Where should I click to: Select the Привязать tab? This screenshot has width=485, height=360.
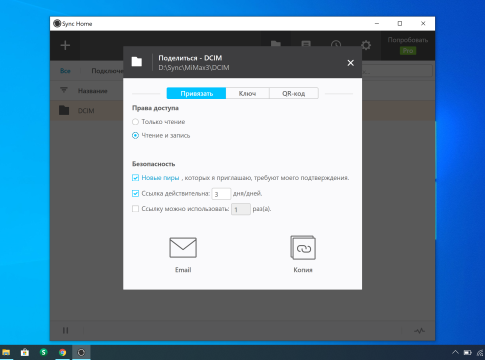[x=196, y=93]
